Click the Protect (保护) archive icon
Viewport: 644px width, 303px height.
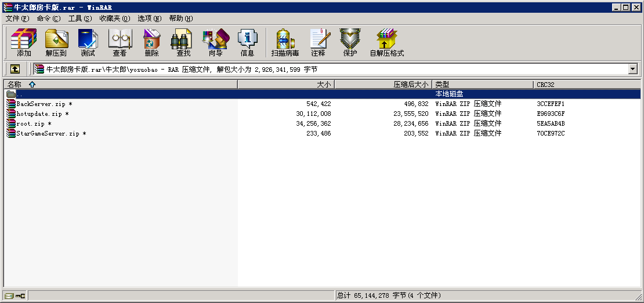click(x=350, y=43)
